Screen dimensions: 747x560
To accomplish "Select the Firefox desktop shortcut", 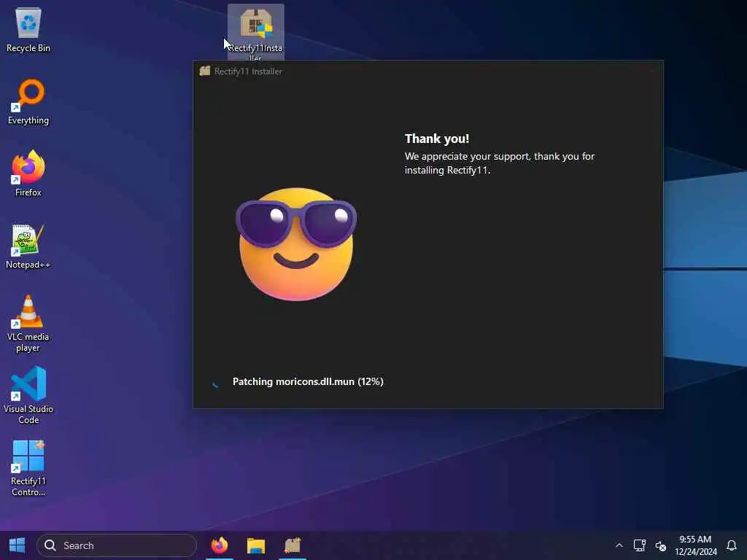I will pyautogui.click(x=28, y=174).
